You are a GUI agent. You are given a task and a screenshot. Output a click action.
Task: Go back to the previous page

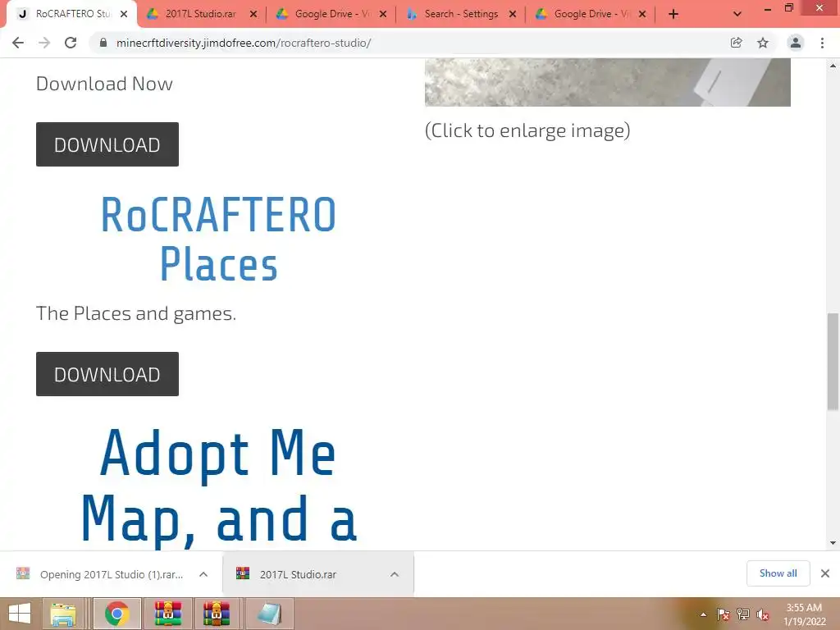(x=18, y=43)
